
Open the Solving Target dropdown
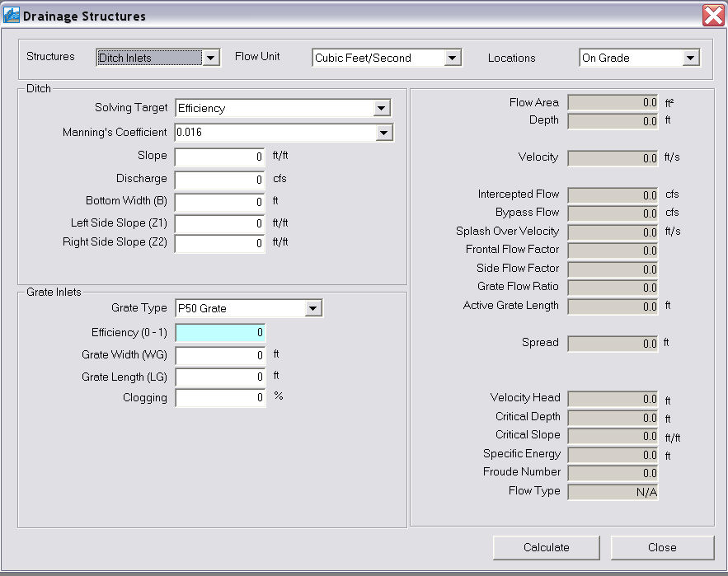pyautogui.click(x=380, y=107)
